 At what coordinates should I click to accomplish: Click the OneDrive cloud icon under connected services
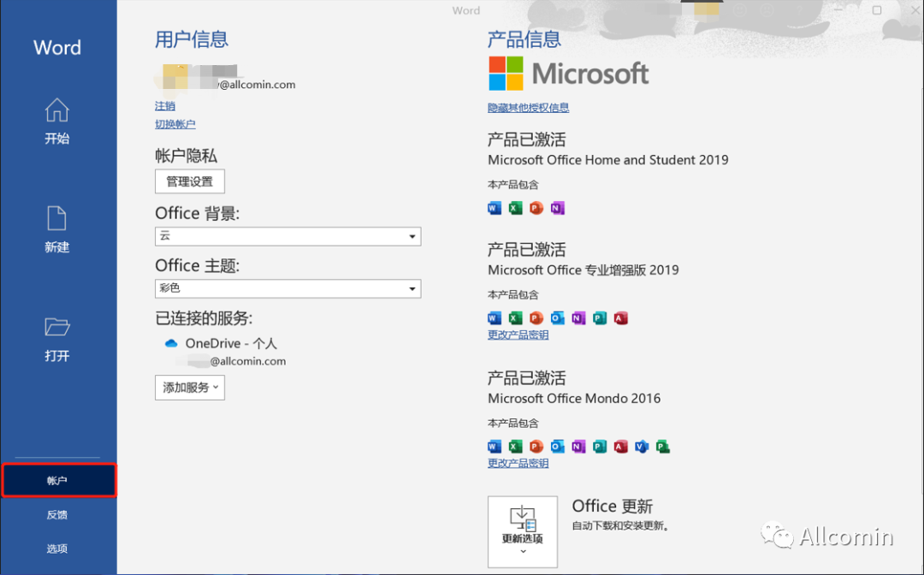(x=170, y=343)
